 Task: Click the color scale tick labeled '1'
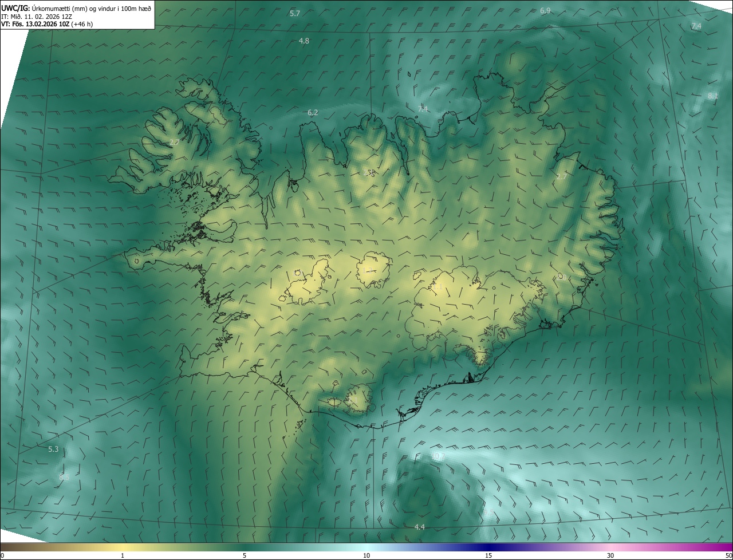pos(123,556)
